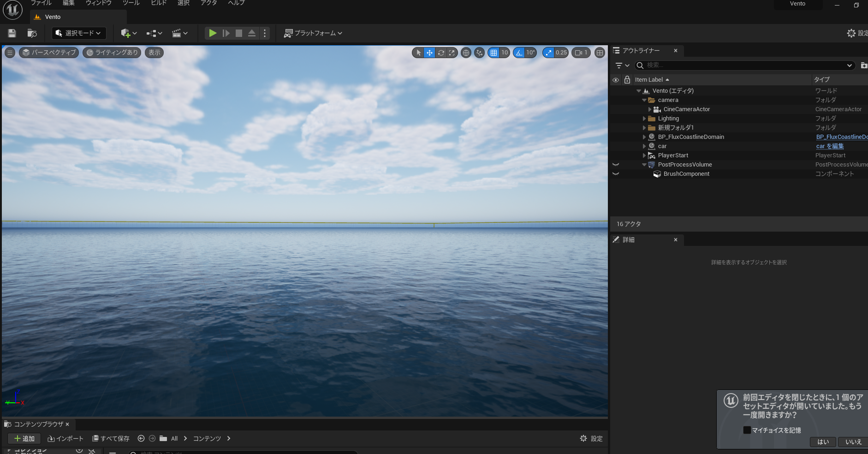
Task: Open grid snap size value 10
Action: [x=505, y=53]
